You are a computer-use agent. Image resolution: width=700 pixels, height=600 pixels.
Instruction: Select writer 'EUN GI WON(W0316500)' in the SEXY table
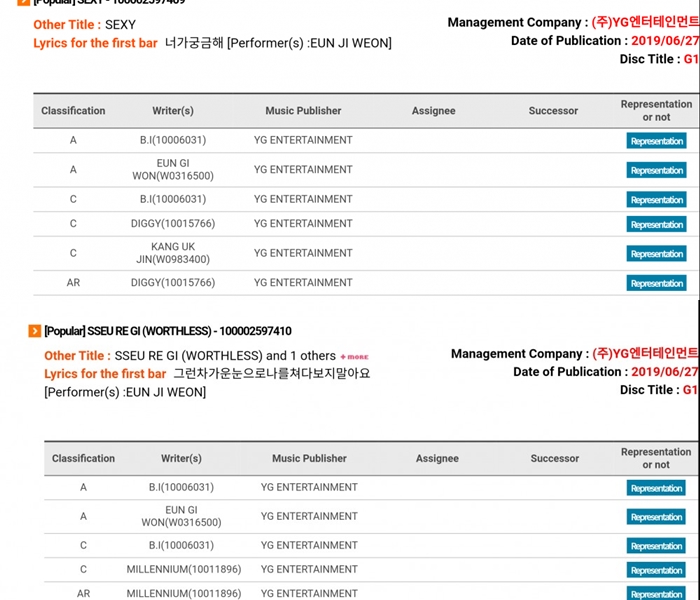[173, 170]
